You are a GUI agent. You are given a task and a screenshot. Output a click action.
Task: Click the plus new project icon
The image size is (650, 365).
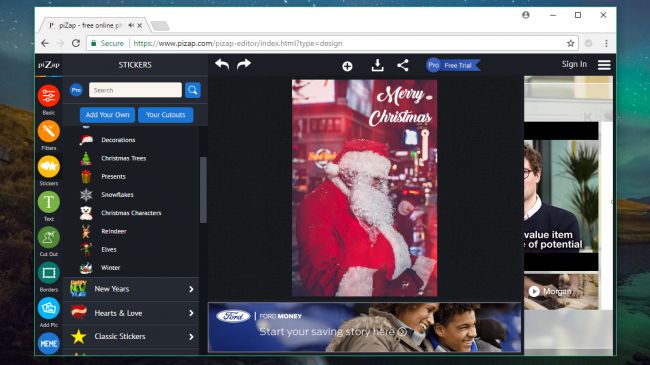pyautogui.click(x=347, y=66)
